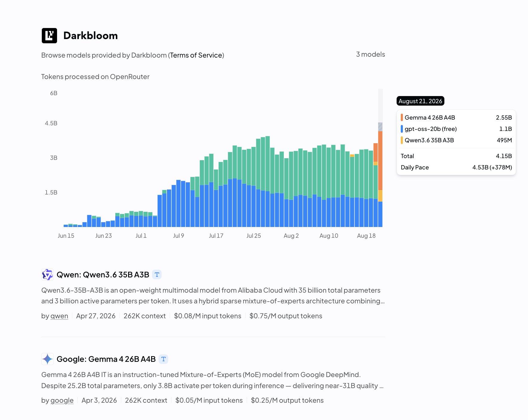Click the Jul 17 axis label
This screenshot has width=528, height=420.
pyautogui.click(x=216, y=236)
